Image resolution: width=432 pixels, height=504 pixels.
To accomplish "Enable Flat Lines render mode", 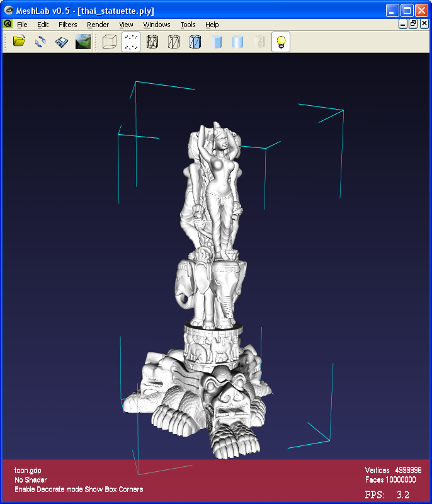I will [195, 42].
